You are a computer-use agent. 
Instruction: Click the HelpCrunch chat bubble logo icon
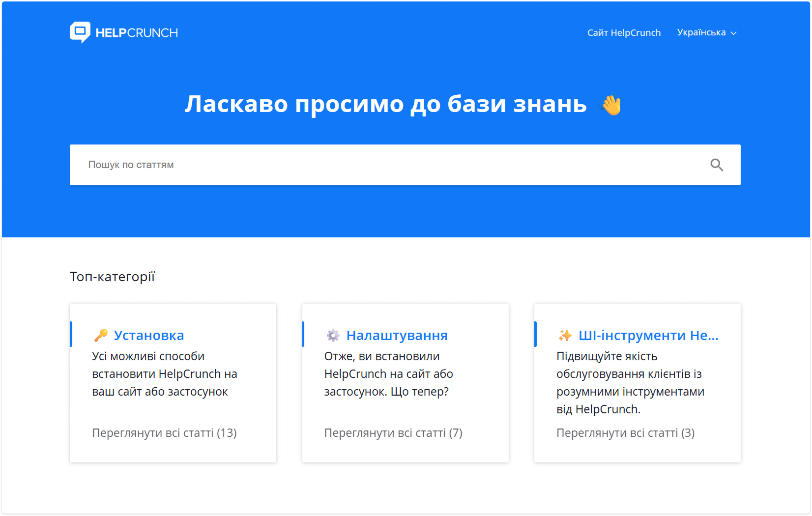pos(80,32)
